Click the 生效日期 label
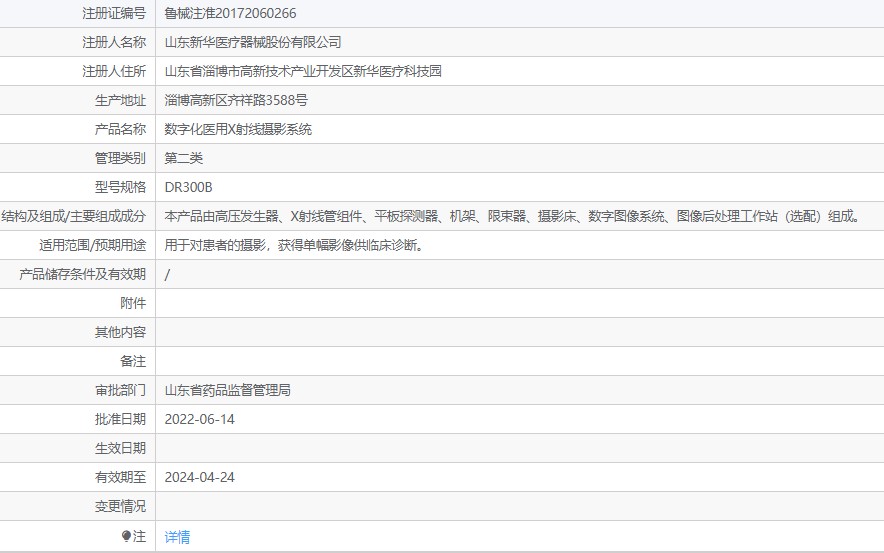This screenshot has width=884, height=553. pyautogui.click(x=120, y=448)
